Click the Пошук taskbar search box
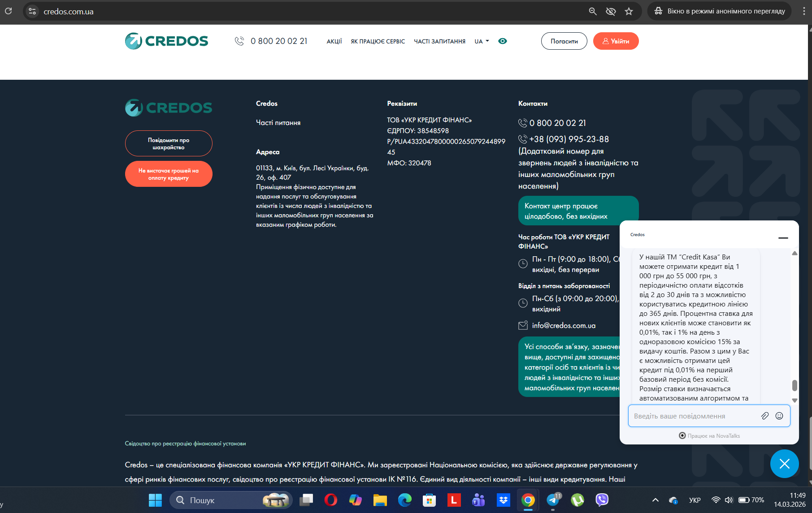The width and height of the screenshot is (812, 513). 231,500
